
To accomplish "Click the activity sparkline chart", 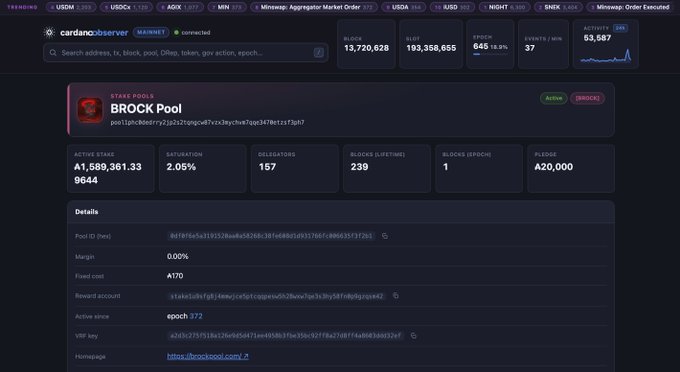I will [x=606, y=56].
